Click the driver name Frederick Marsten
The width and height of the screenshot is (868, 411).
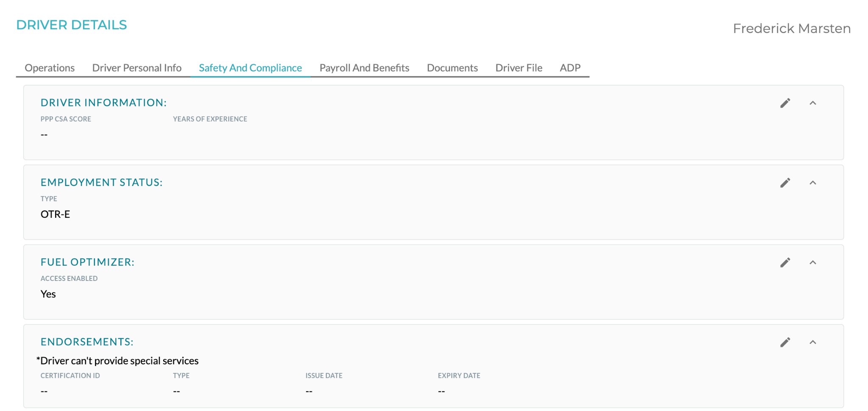click(792, 28)
